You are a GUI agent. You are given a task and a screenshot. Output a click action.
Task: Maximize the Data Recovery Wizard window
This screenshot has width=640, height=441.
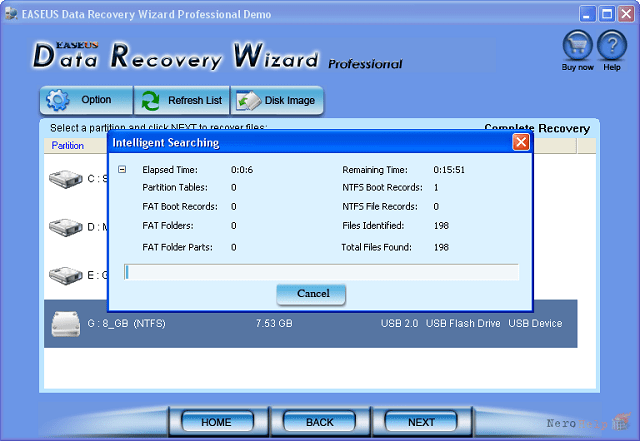[x=606, y=15]
